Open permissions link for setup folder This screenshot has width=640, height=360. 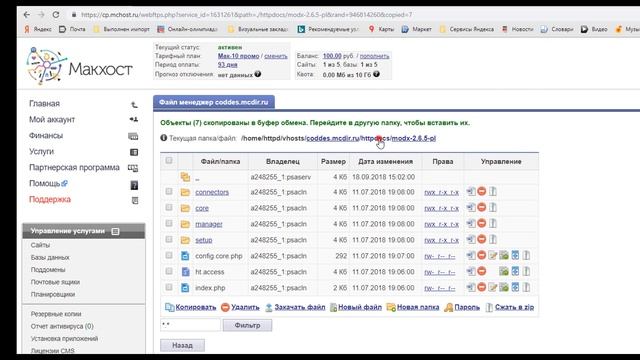(441, 240)
